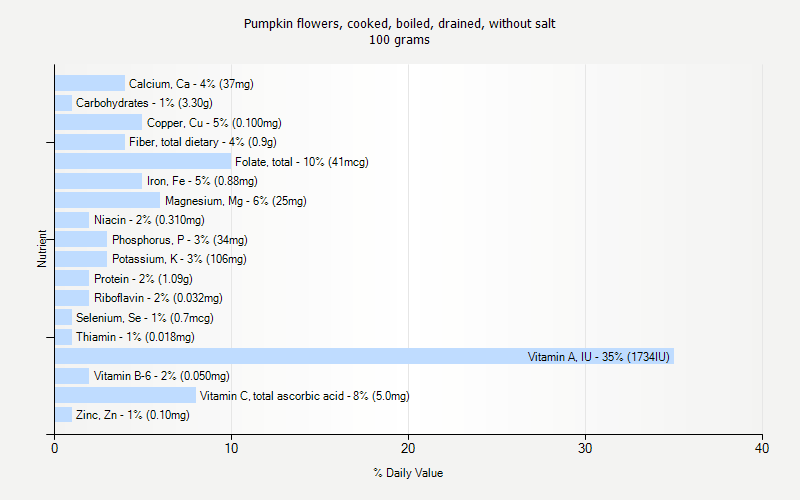Click the Magnesium, Mg bar
Screen dimensions: 800x500
pyautogui.click(x=107, y=200)
